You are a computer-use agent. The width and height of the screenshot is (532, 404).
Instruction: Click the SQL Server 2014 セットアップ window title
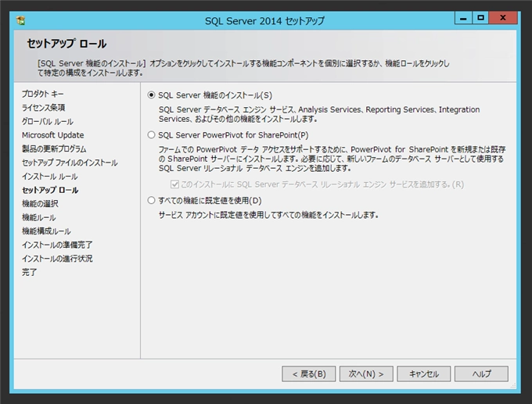tap(264, 21)
